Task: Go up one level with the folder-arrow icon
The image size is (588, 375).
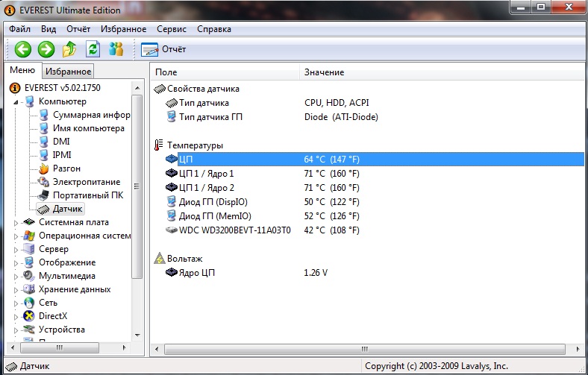Action: pyautogui.click(x=69, y=49)
